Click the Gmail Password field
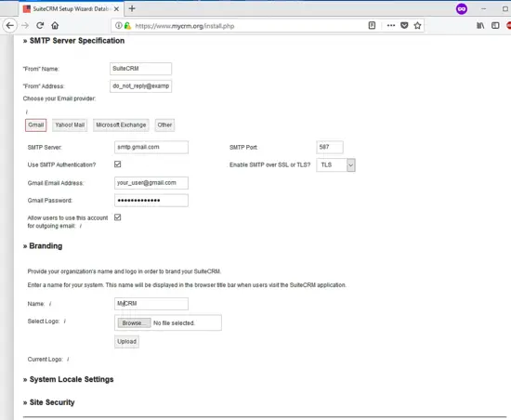The height and width of the screenshot is (420, 511). click(x=151, y=201)
